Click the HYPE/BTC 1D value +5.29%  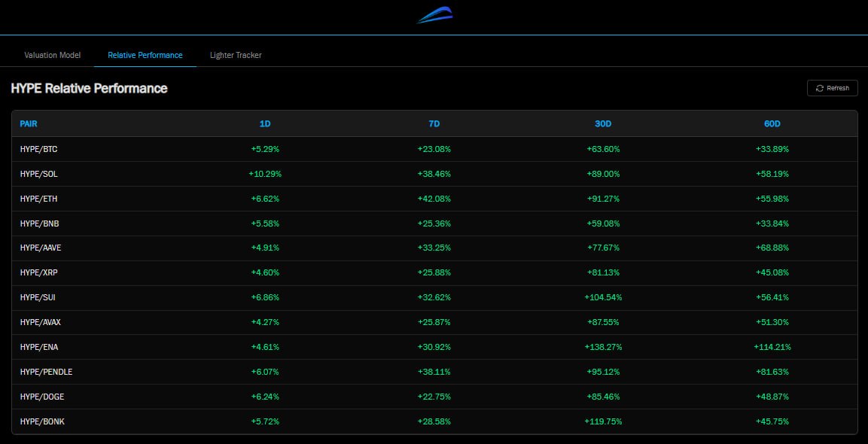(265, 149)
